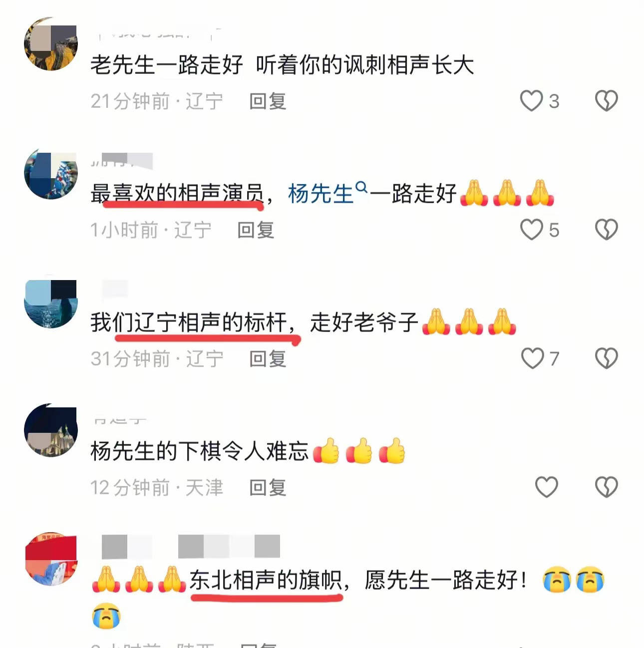
Task: Dislike the 讽刺相声长大 comment
Action: pos(607,101)
